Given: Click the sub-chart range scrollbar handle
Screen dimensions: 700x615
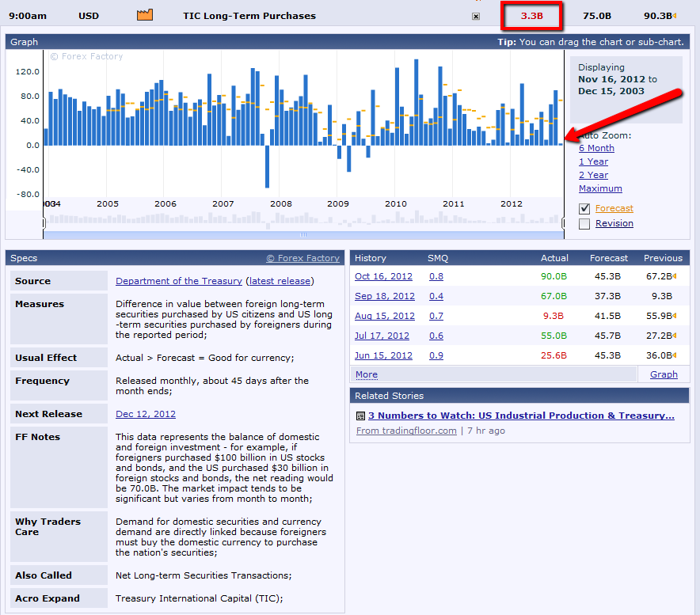Looking at the screenshot, I should click(303, 235).
